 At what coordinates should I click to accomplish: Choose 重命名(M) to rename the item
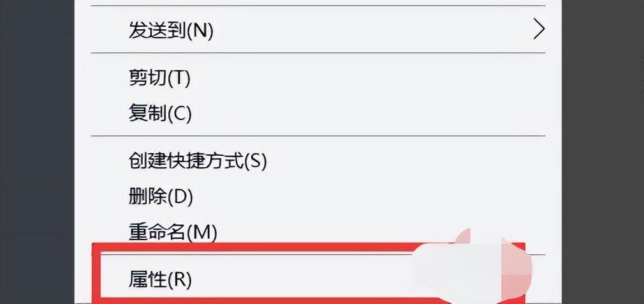317,232
